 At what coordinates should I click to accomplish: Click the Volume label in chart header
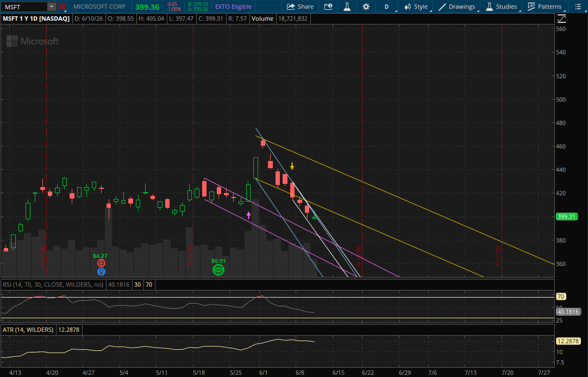(x=262, y=18)
